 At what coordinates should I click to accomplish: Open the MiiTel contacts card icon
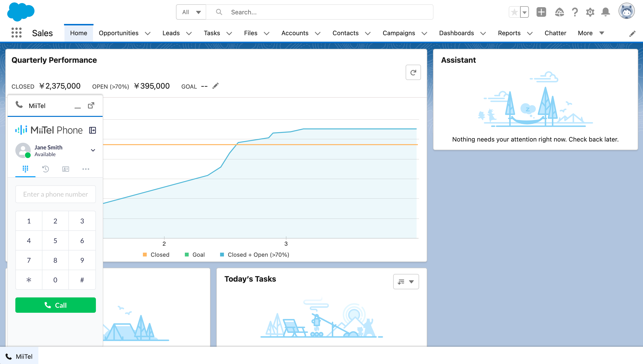(66, 169)
